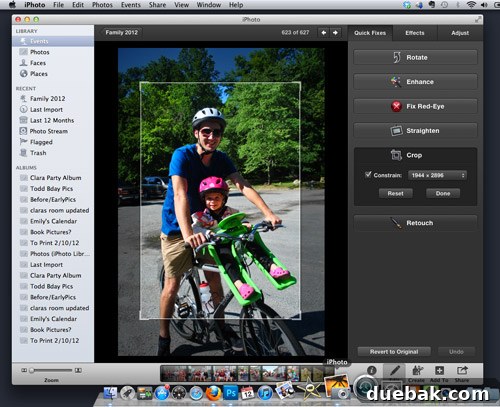500x407 pixels.
Task: Click Done to apply the crop
Action: point(443,193)
